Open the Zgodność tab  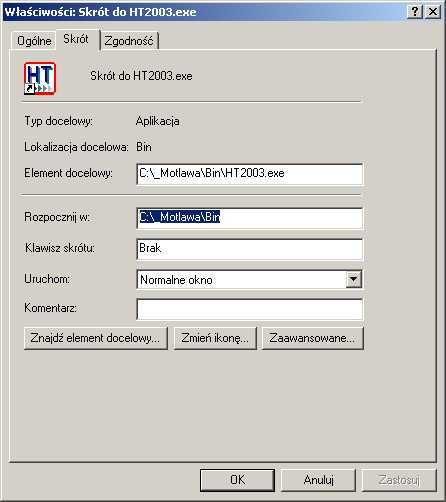[129, 41]
